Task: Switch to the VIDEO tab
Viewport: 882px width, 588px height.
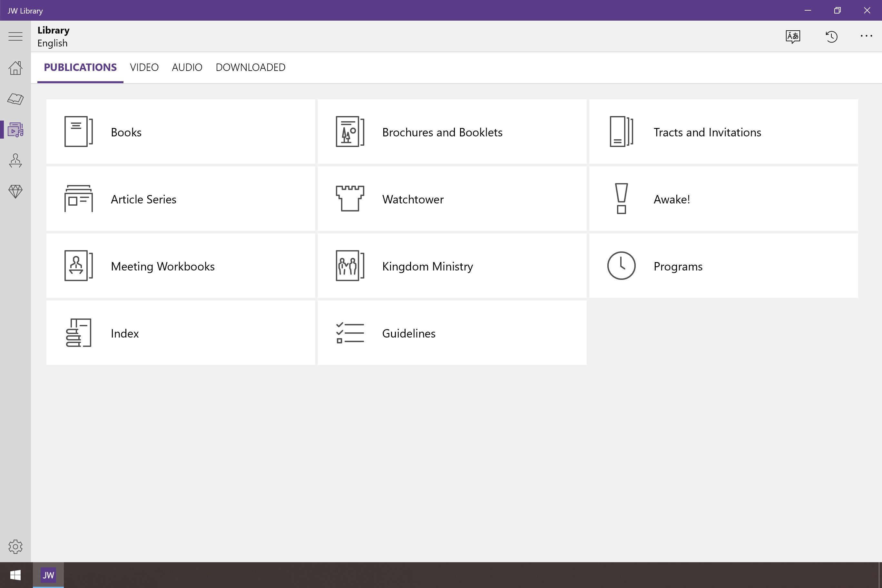Action: (x=144, y=67)
